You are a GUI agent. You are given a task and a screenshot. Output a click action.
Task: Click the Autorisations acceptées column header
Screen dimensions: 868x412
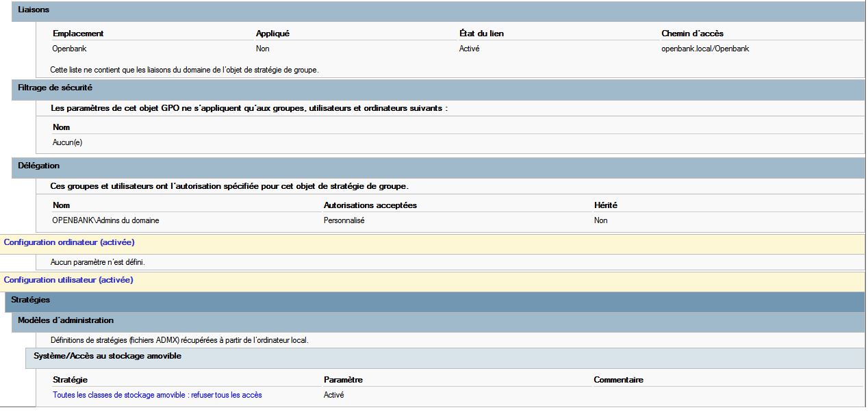370,205
